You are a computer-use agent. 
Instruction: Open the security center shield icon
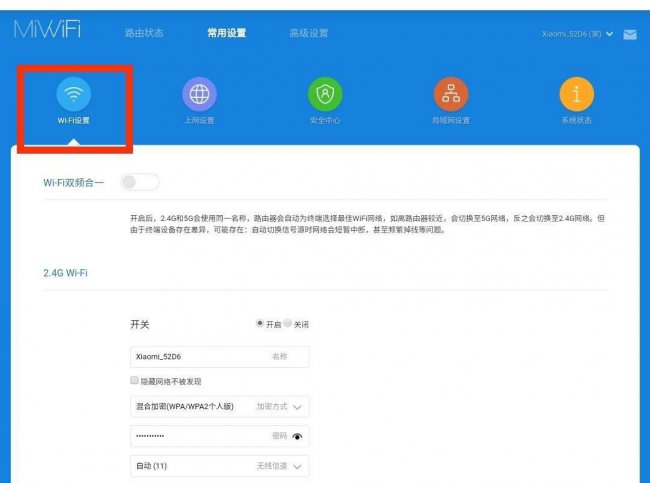coord(325,95)
